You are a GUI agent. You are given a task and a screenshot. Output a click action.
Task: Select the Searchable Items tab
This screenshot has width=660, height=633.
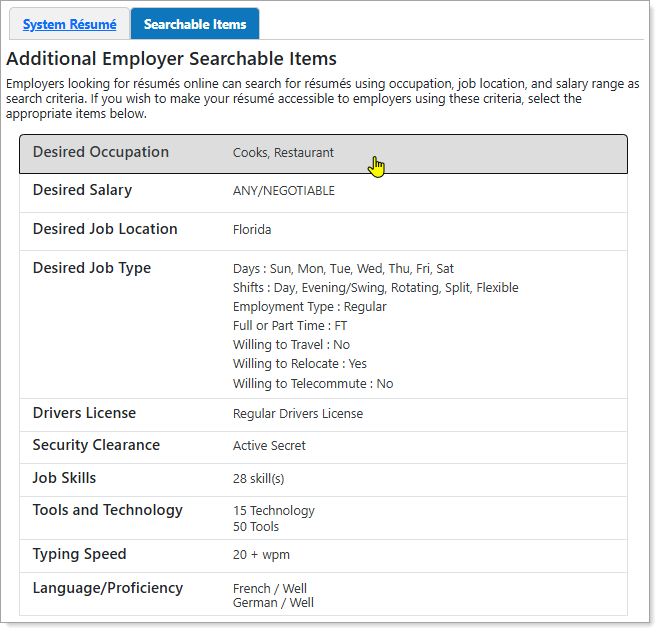click(x=195, y=24)
